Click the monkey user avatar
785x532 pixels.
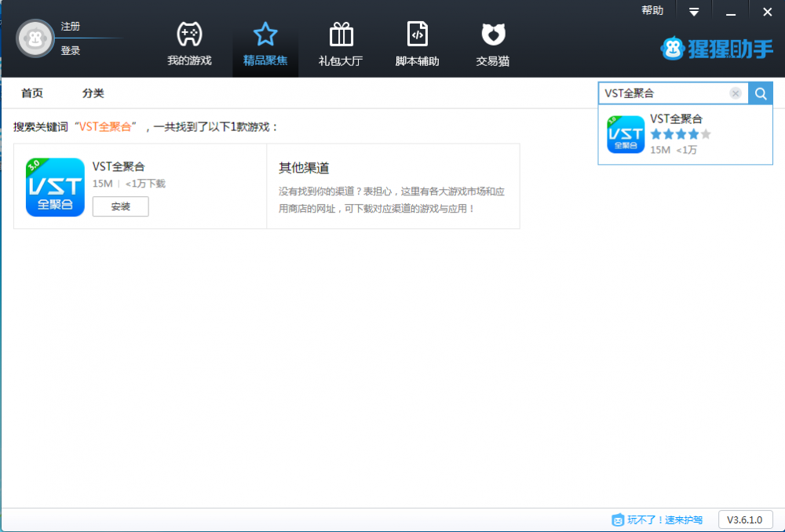pos(35,38)
